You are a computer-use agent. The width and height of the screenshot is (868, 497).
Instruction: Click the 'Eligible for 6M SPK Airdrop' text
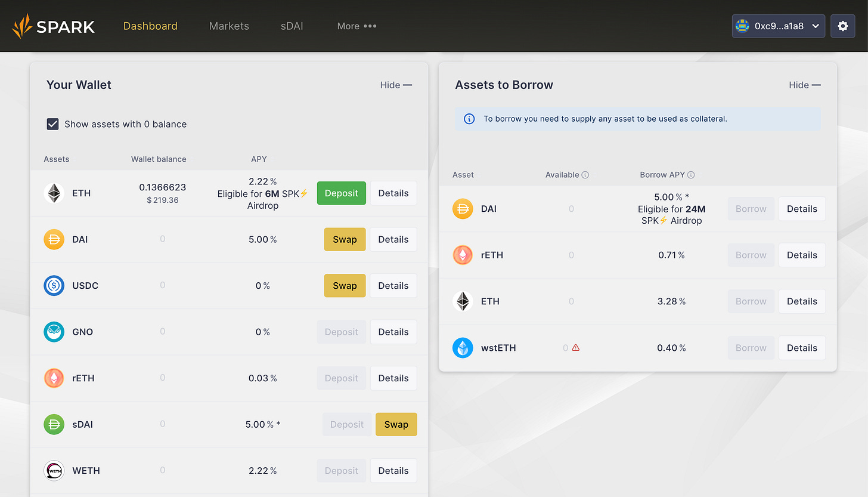[x=263, y=200]
